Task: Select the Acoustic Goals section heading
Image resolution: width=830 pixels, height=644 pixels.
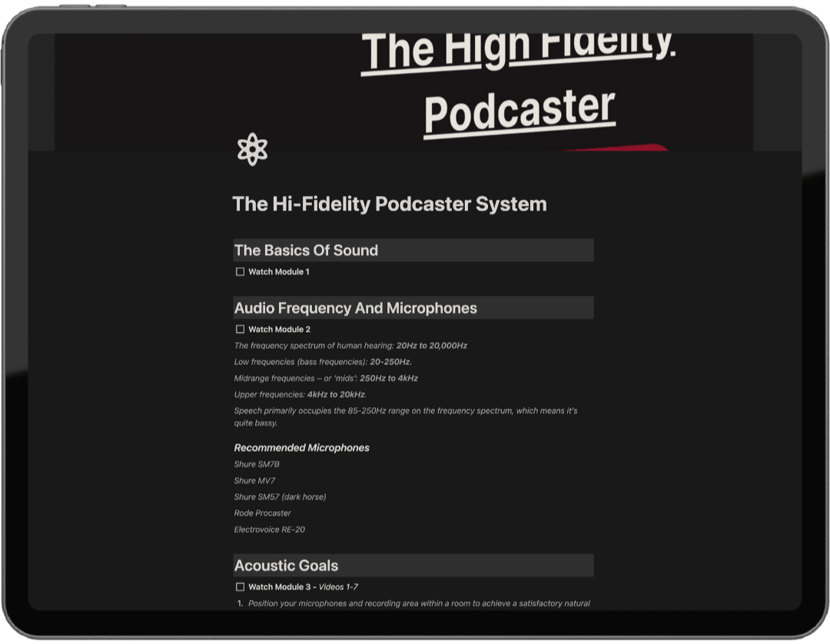Action: [x=286, y=566]
